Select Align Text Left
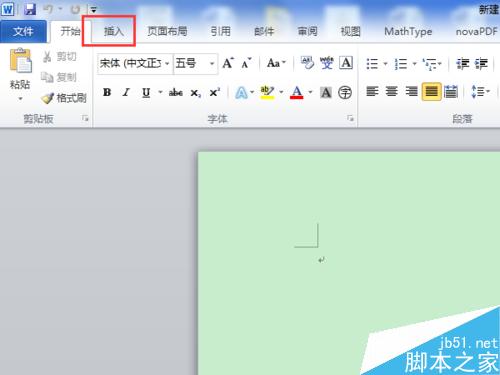This screenshot has width=500, height=375. pos(372,91)
